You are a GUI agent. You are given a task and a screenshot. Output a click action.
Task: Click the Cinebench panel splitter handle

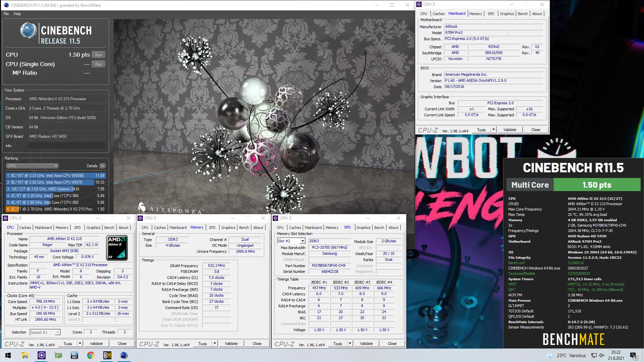pos(112,133)
